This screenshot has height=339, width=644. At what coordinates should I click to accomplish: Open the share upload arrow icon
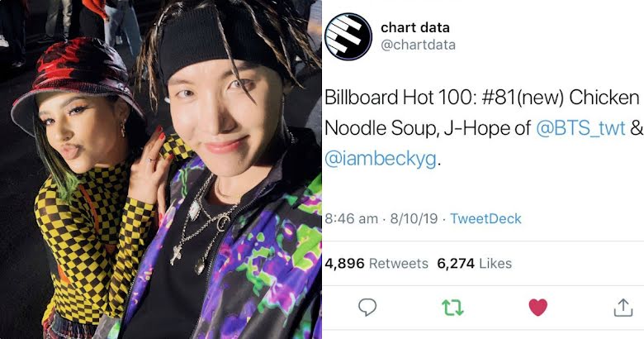[623, 308]
